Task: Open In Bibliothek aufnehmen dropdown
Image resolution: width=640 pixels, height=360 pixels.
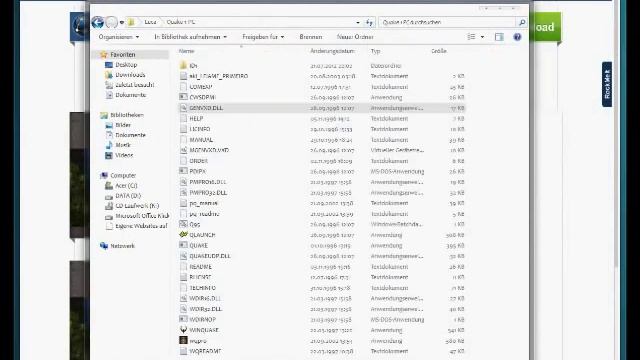Action: pos(190,37)
